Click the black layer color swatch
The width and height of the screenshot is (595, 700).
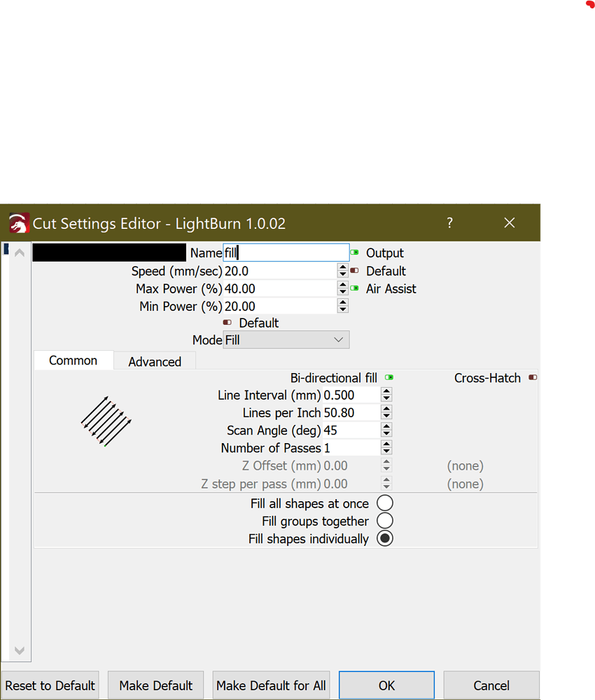(108, 252)
